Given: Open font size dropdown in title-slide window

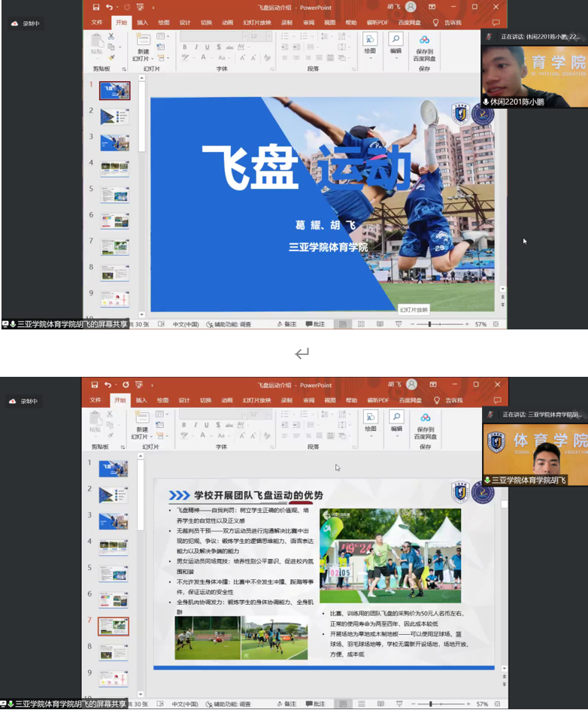Looking at the screenshot, I should 269,36.
